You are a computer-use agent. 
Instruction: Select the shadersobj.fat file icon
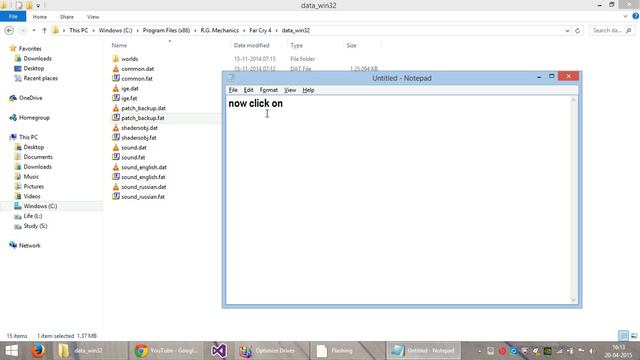(116, 138)
